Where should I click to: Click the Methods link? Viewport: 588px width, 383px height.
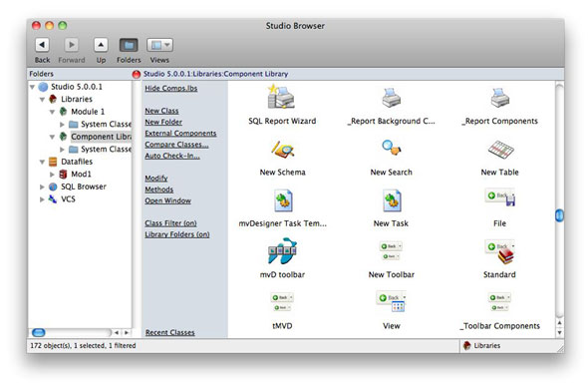pyautogui.click(x=159, y=190)
